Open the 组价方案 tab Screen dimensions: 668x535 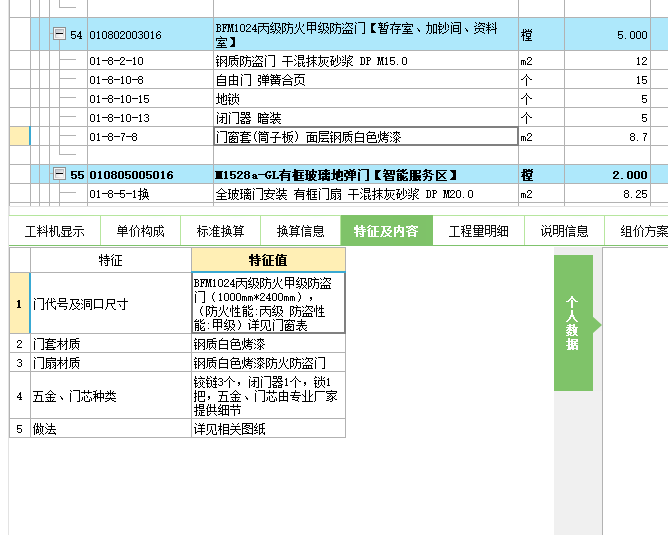point(636,231)
